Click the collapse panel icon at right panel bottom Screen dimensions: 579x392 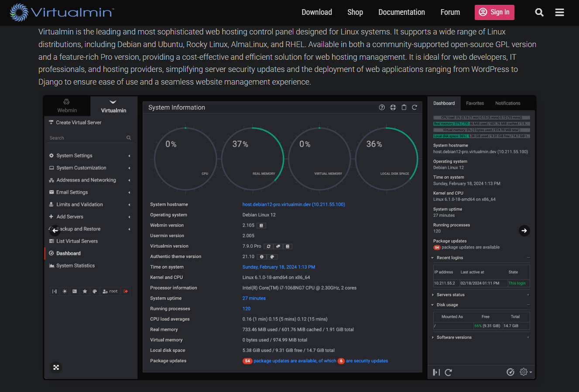coord(436,372)
